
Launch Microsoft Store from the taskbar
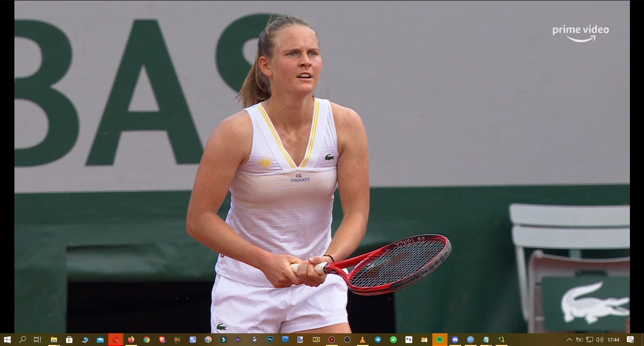click(x=69, y=340)
